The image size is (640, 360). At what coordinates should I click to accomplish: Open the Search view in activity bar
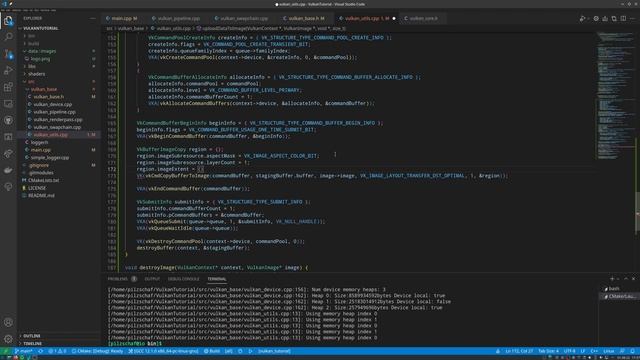pos(8,37)
